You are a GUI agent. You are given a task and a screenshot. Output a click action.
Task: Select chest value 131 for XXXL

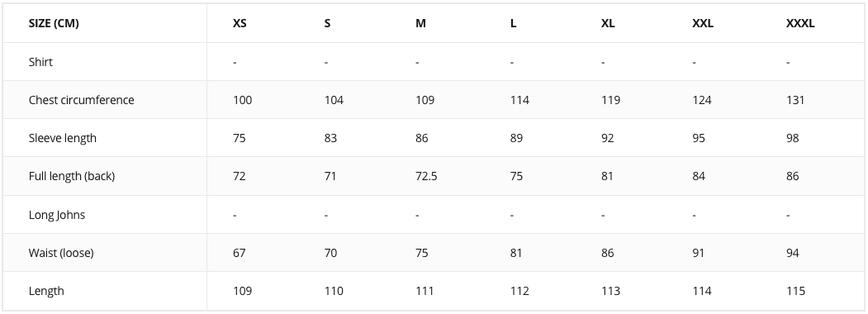click(x=795, y=100)
